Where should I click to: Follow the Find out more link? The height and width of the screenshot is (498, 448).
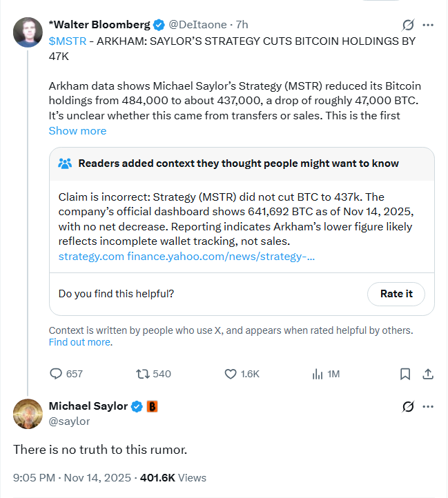click(79, 342)
